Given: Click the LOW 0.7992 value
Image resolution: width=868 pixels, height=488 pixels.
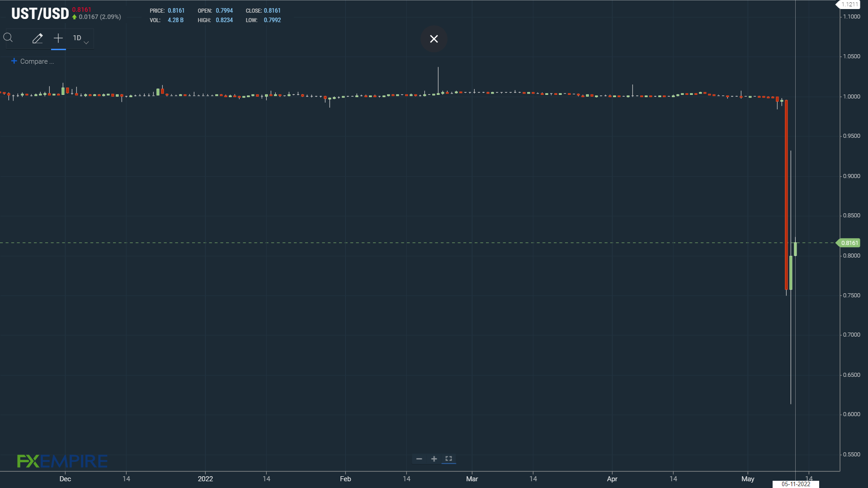Looking at the screenshot, I should click(x=272, y=20).
